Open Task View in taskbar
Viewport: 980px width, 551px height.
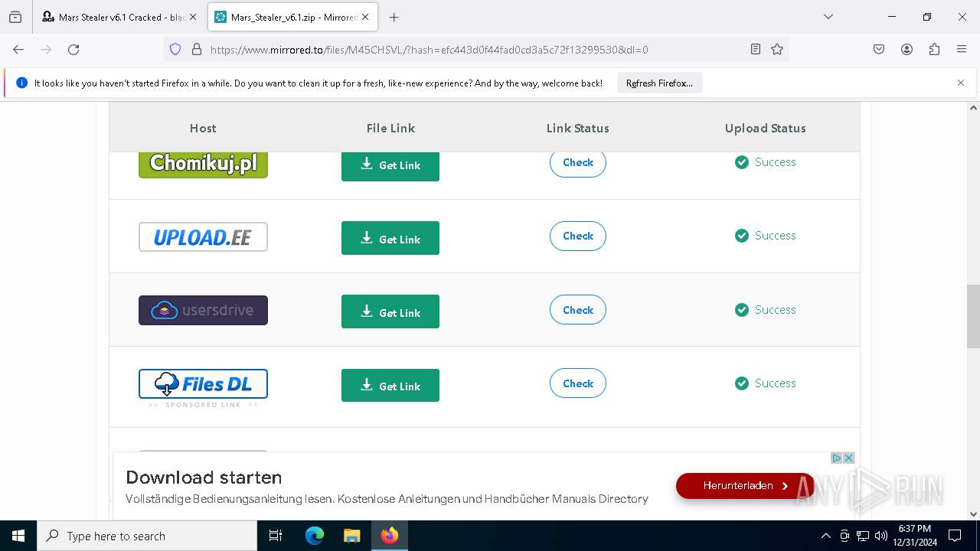pyautogui.click(x=276, y=536)
